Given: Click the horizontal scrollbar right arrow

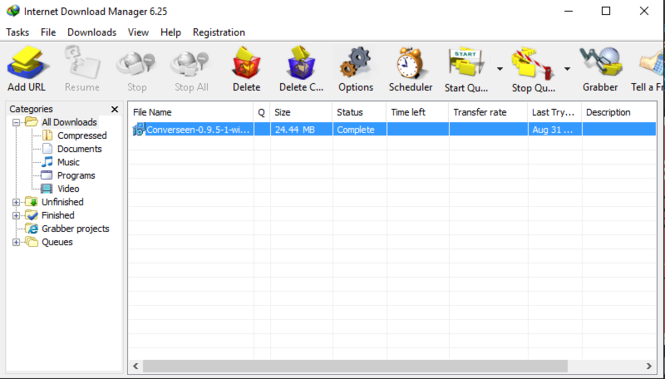Looking at the screenshot, I should click(x=649, y=366).
